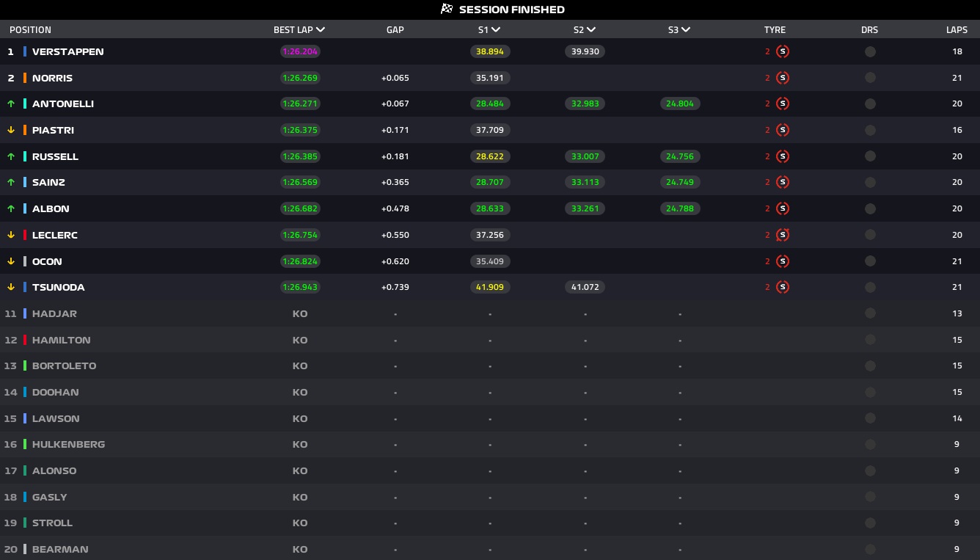The width and height of the screenshot is (980, 560).
Task: Click the Gap column header
Action: pyautogui.click(x=395, y=30)
